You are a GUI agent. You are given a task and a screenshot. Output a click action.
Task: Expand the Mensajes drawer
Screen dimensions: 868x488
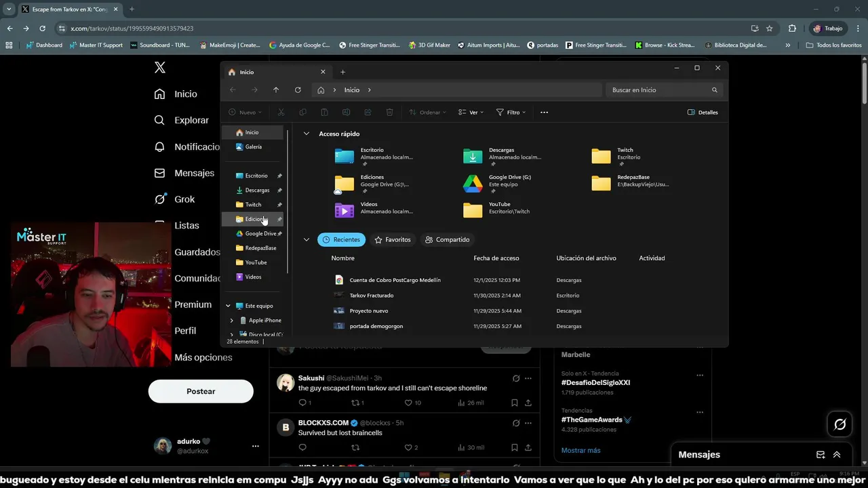837,455
